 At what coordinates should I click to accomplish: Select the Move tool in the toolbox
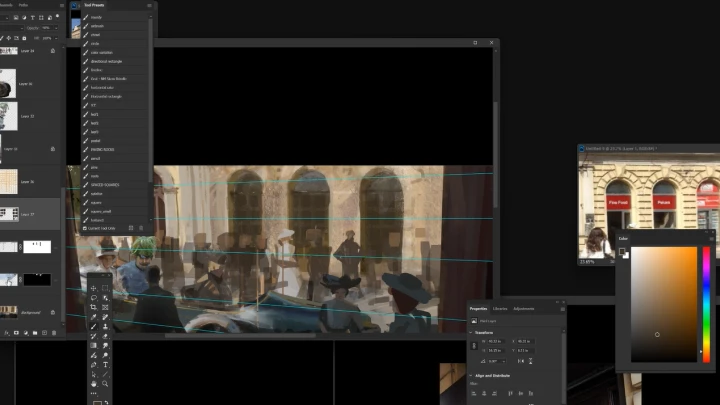tap(94, 288)
